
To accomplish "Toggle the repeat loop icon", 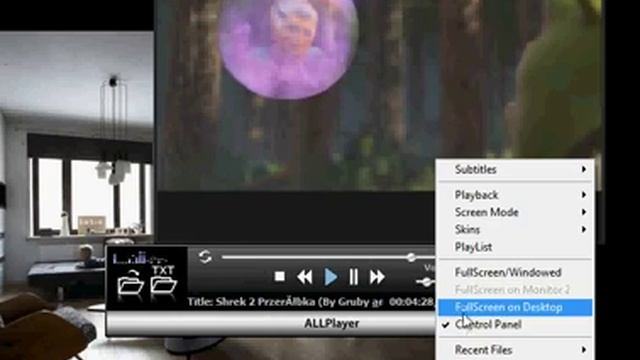I will click(x=205, y=257).
